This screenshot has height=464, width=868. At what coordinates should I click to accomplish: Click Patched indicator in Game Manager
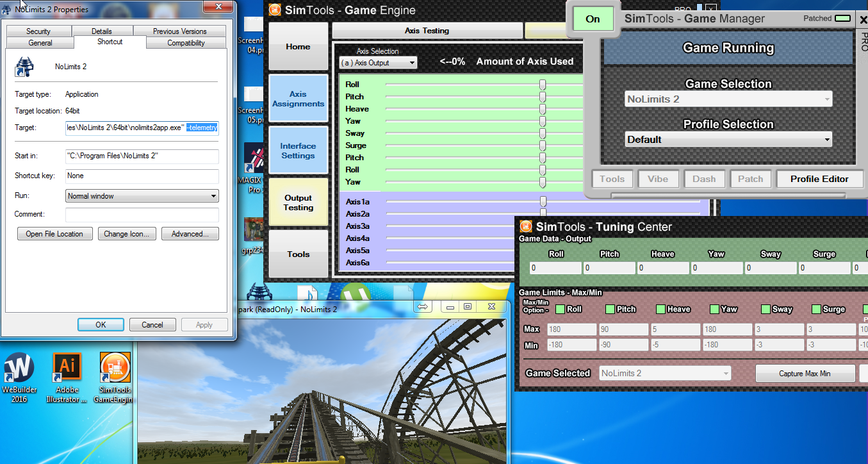pos(843,19)
